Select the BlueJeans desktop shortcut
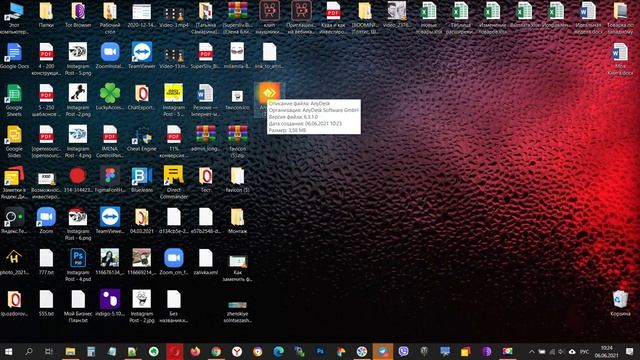640x360 pixels. [142, 176]
